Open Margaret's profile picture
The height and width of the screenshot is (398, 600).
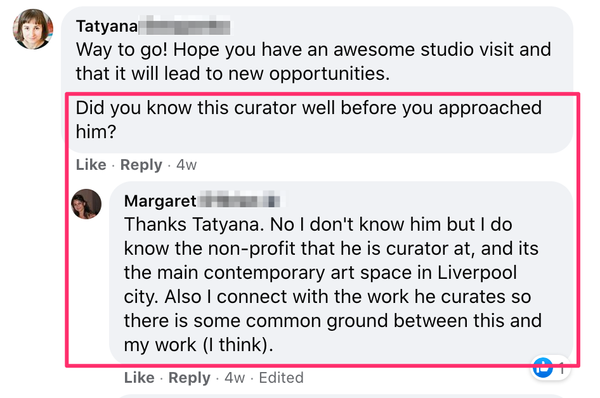click(x=86, y=204)
